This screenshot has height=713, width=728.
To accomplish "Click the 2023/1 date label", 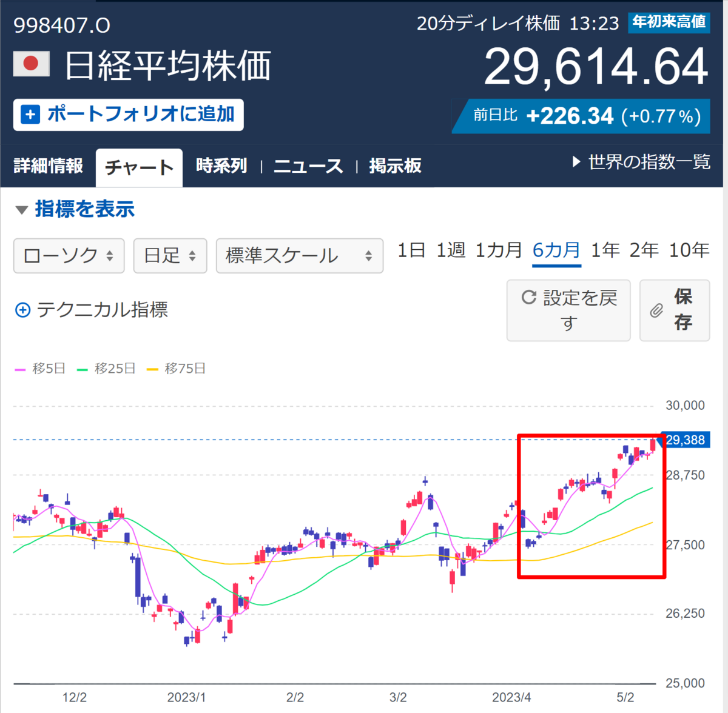I will pyautogui.click(x=186, y=698).
